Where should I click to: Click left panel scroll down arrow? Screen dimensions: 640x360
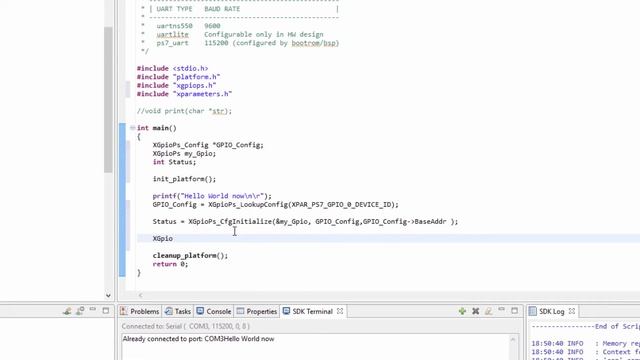point(108,295)
